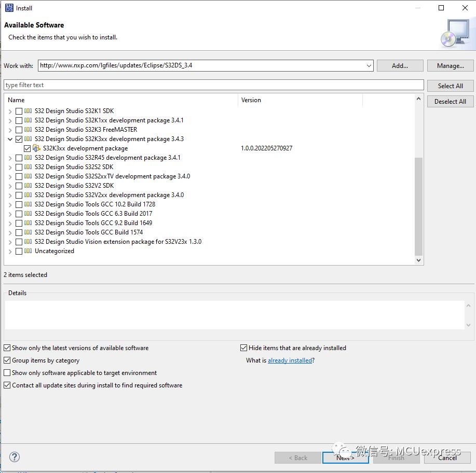Toggle Contact all update sites during install
Screen dimensions: 476x473
coord(7,385)
